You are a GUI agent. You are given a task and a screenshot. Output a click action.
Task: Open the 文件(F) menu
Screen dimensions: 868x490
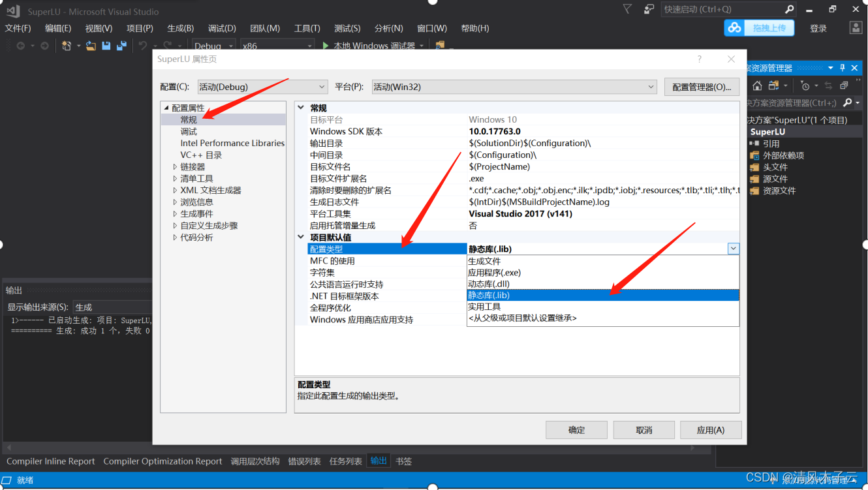coord(18,28)
